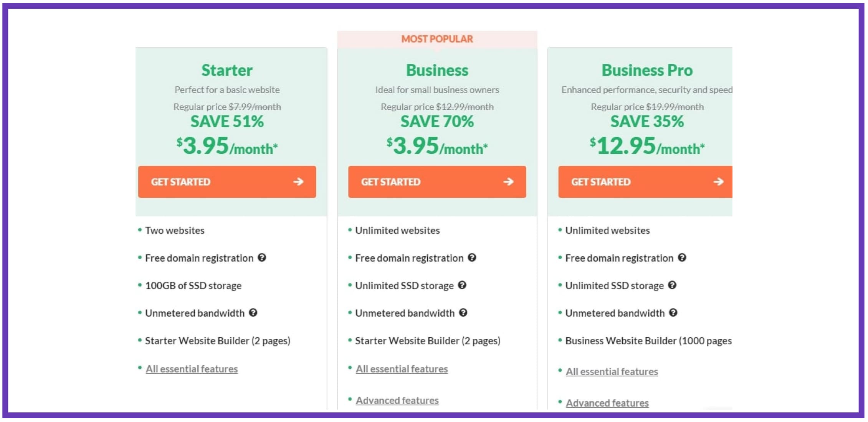This screenshot has width=868, height=422.
Task: Click help icon next to Business Pro unmetered bandwidth
Action: 673,313
